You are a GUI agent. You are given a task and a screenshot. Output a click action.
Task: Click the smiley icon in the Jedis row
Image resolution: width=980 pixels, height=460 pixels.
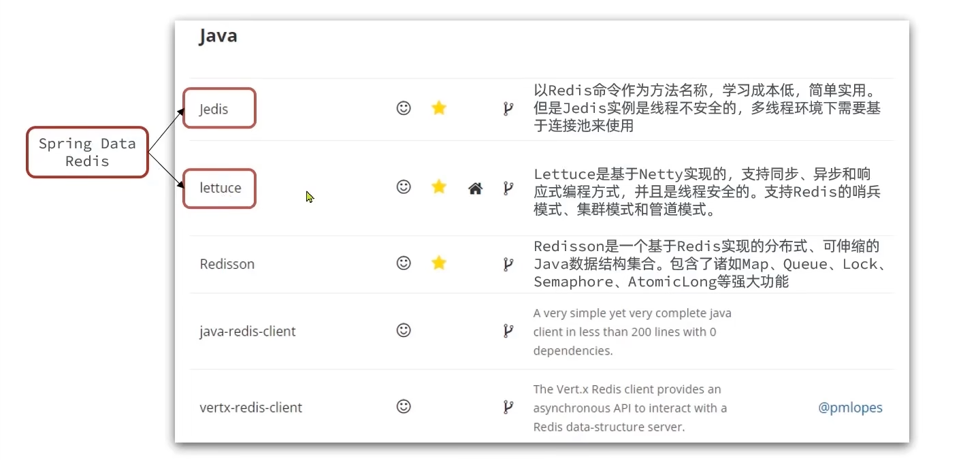pyautogui.click(x=404, y=108)
